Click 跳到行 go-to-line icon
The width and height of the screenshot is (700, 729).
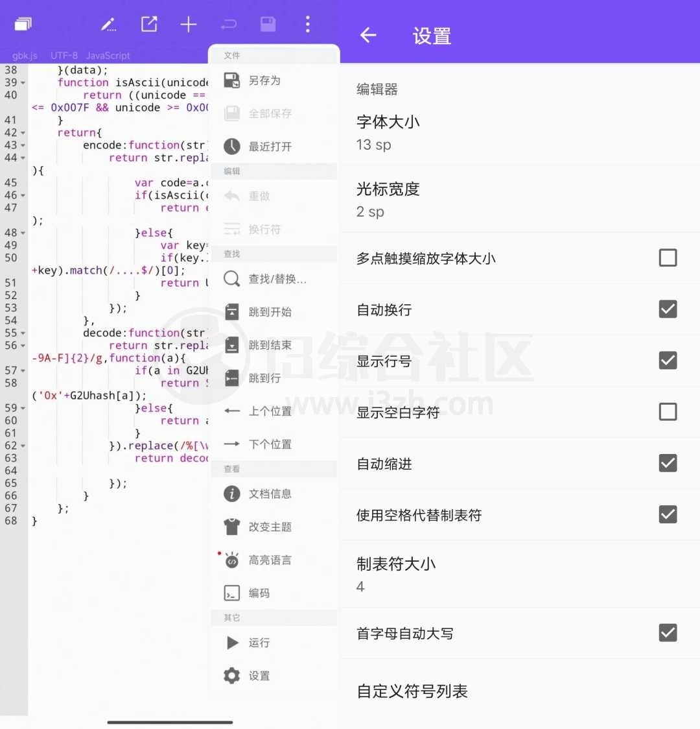pos(232,378)
